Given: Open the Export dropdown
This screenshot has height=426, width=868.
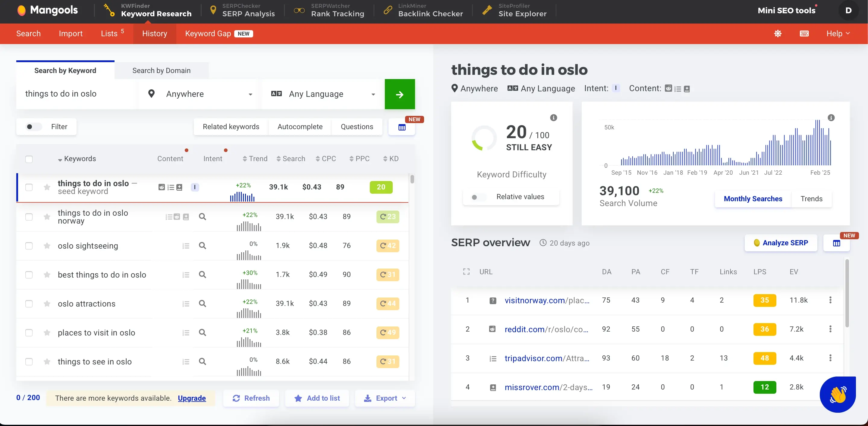Looking at the screenshot, I should coord(385,398).
